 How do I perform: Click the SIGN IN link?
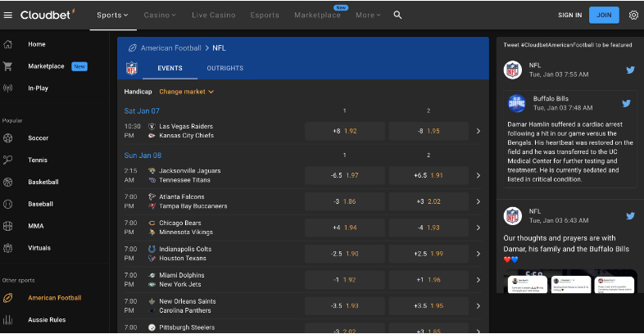(569, 16)
